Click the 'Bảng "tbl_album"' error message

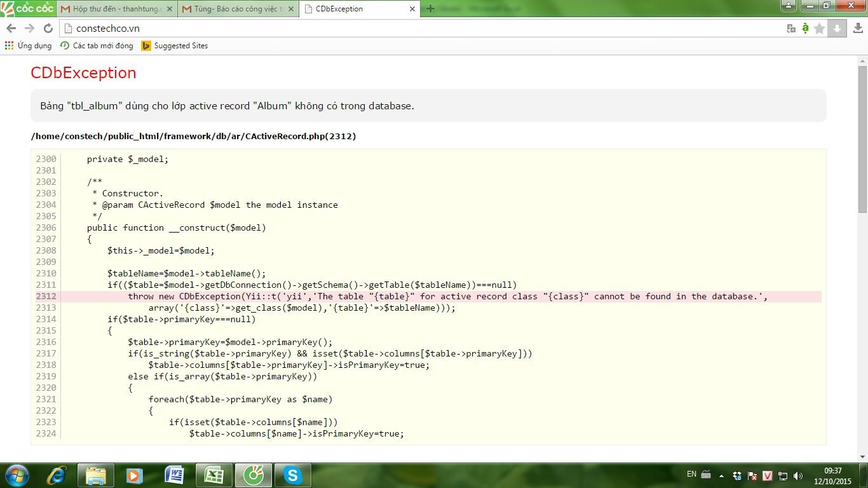pyautogui.click(x=227, y=105)
